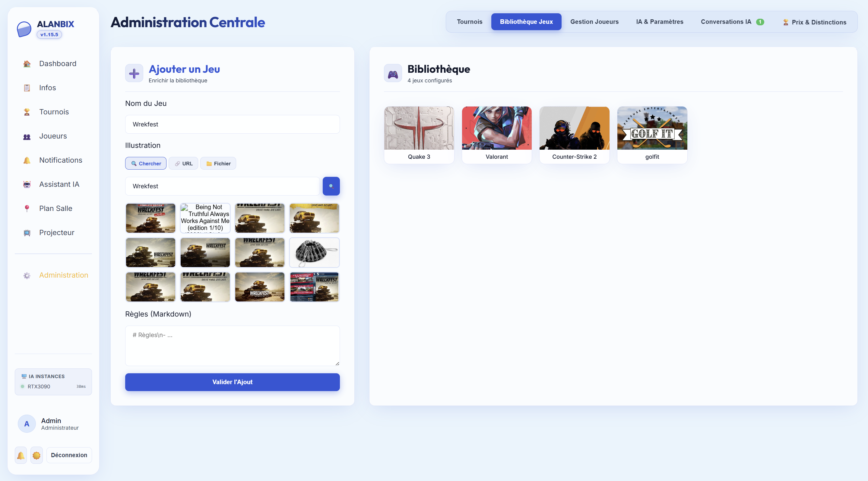Click the Assistant IA robot icon
The image size is (868, 481).
pos(27,184)
